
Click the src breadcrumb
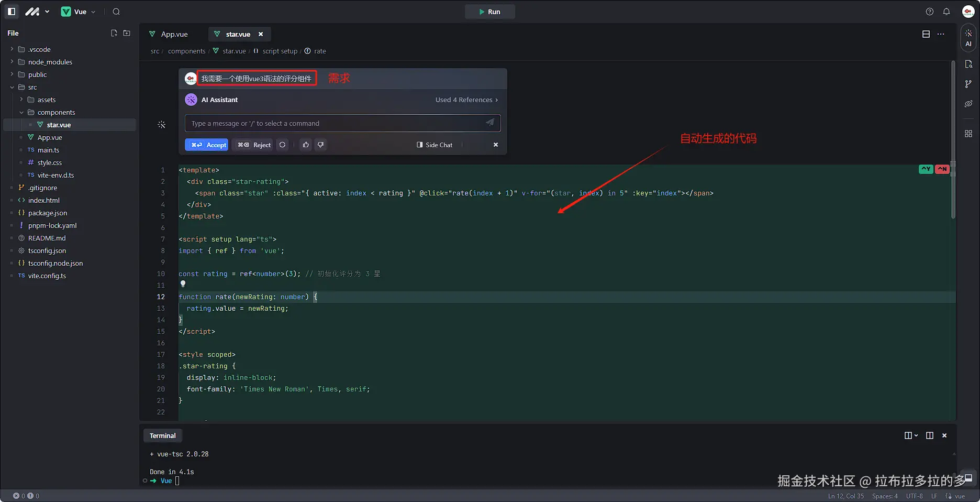[155, 51]
